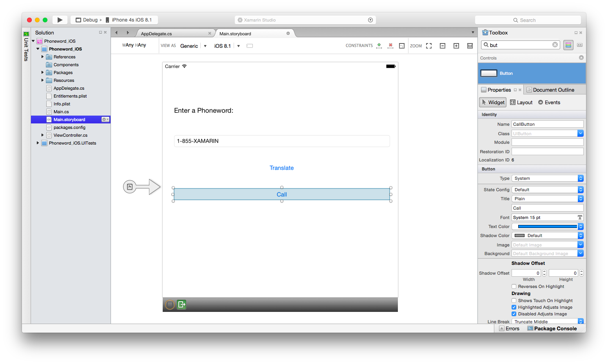Click the Text Color swatch
Viewport: 608px width, 364px height.
tap(547, 226)
